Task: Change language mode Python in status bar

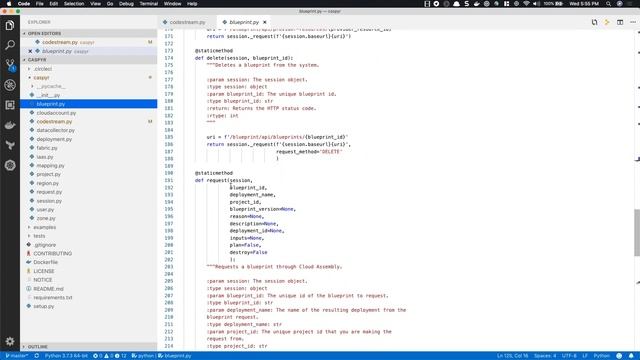Action: click(601, 356)
